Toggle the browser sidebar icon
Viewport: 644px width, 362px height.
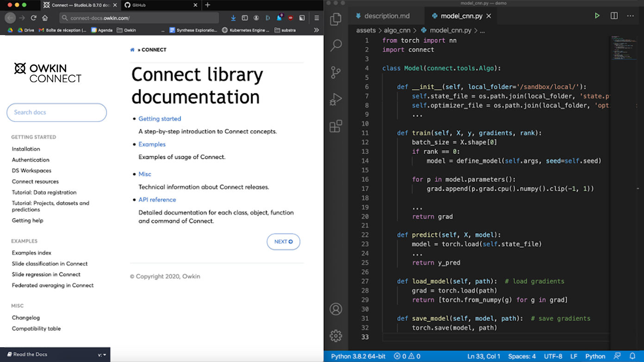click(x=245, y=18)
